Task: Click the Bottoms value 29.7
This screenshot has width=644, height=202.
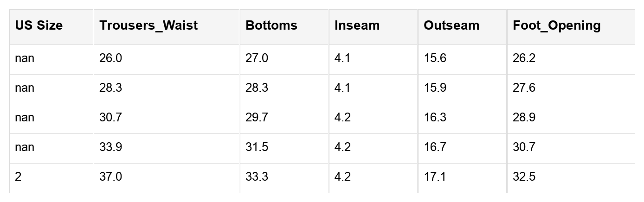Action: 257,118
